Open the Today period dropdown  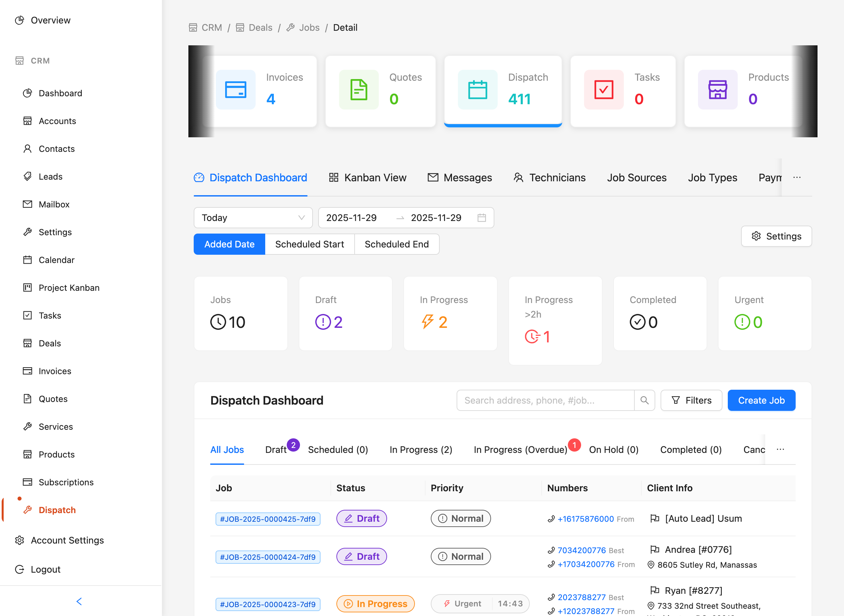[x=253, y=217]
